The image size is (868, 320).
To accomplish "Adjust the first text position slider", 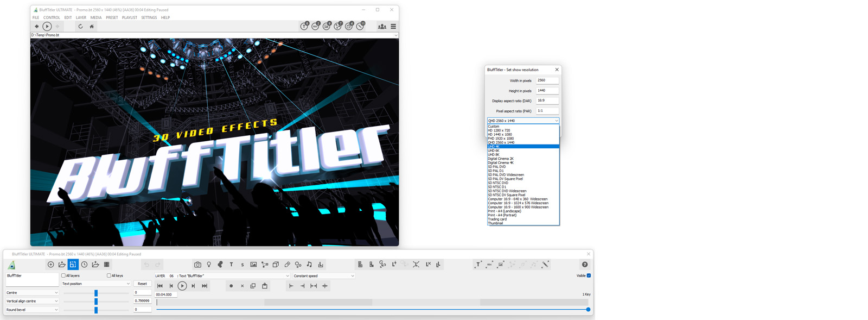I will pos(96,293).
